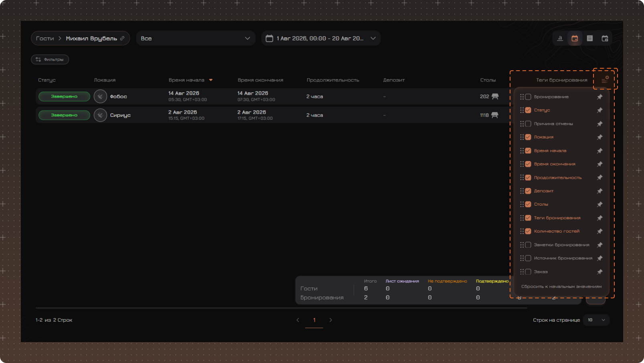Open the calendar schedule view icon at far right
The image size is (644, 363).
[x=605, y=39]
